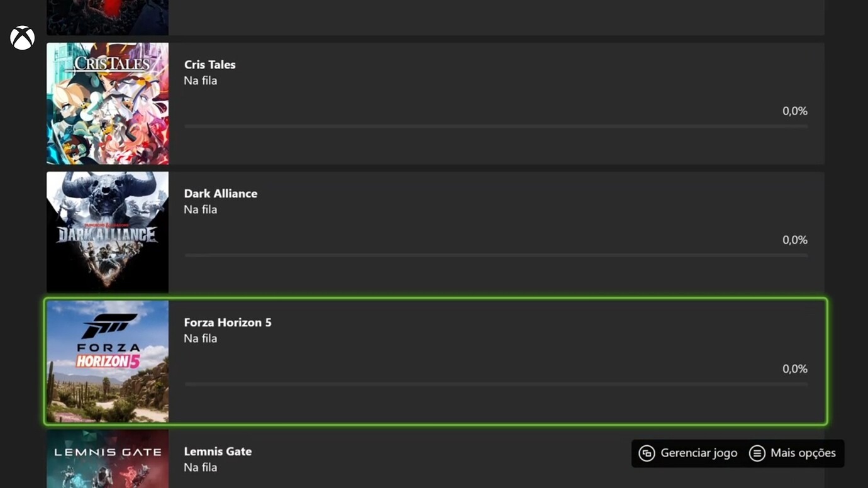Click the Mais opções menu icon
The height and width of the screenshot is (488, 868).
click(757, 453)
